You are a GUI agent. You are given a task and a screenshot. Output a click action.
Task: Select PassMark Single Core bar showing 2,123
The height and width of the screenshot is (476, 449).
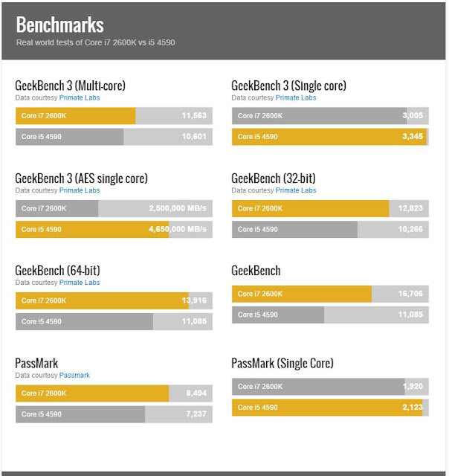(x=330, y=408)
